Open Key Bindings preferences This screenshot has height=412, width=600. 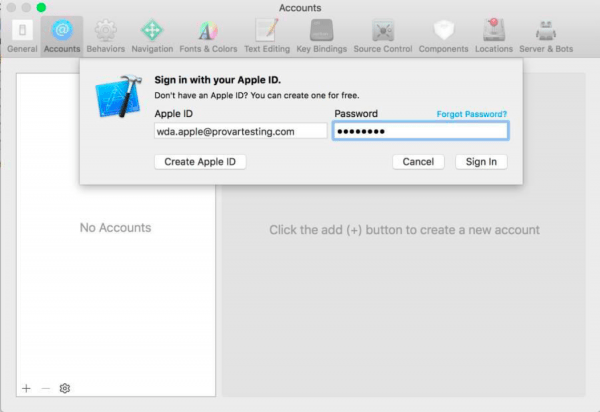tap(321, 36)
